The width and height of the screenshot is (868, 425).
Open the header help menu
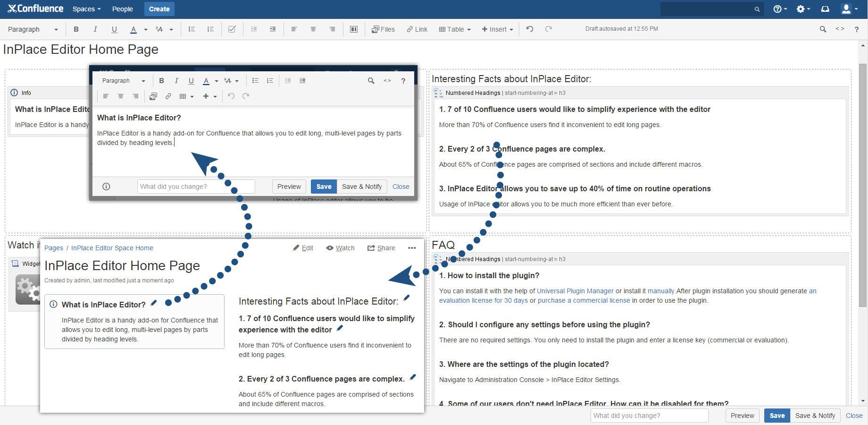[780, 9]
